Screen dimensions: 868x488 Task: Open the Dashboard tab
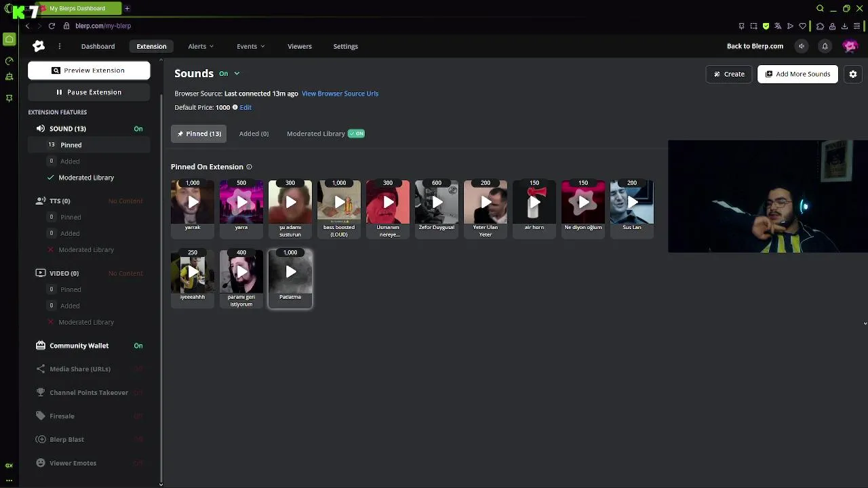coord(98,46)
